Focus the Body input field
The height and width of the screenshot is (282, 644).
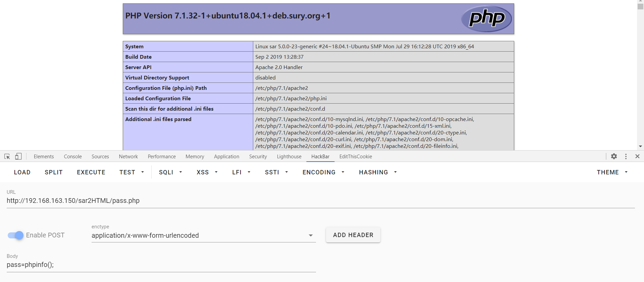pyautogui.click(x=161, y=265)
